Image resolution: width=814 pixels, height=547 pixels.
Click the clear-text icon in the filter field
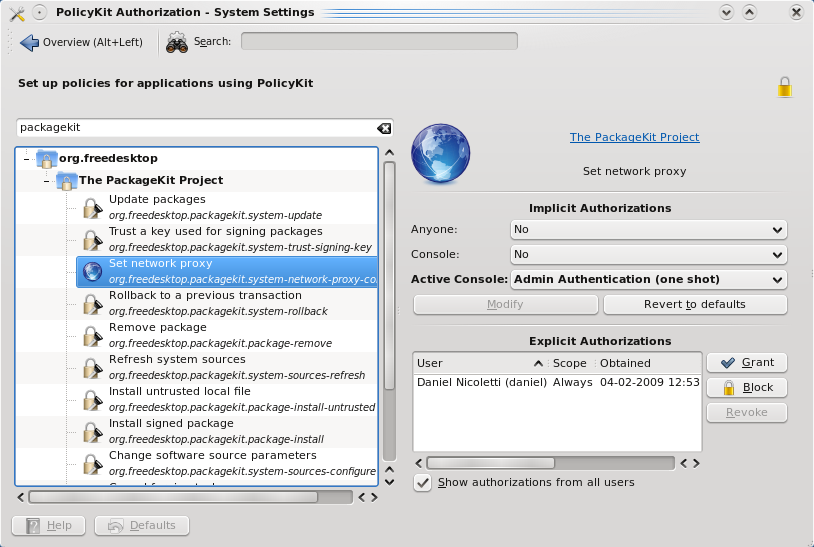[x=384, y=128]
